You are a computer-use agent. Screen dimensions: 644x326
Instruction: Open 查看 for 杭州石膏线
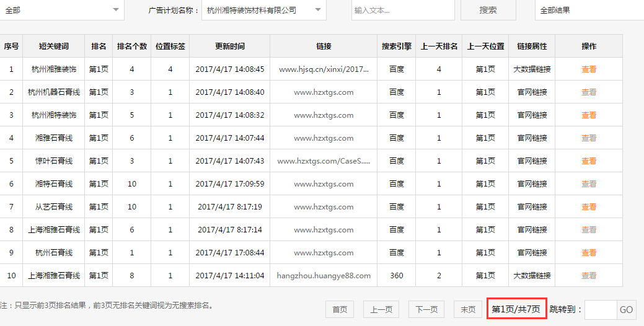tap(589, 253)
